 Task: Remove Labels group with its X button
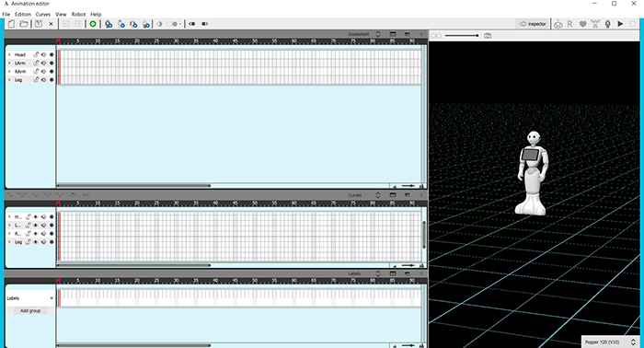(x=52, y=298)
